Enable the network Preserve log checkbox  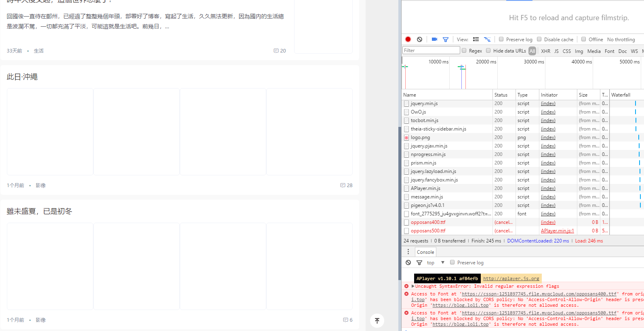point(501,39)
